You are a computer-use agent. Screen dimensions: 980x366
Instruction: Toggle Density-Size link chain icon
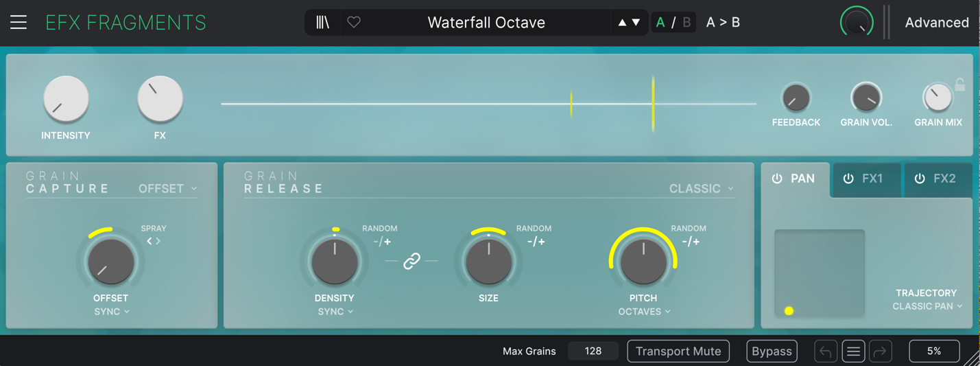411,261
